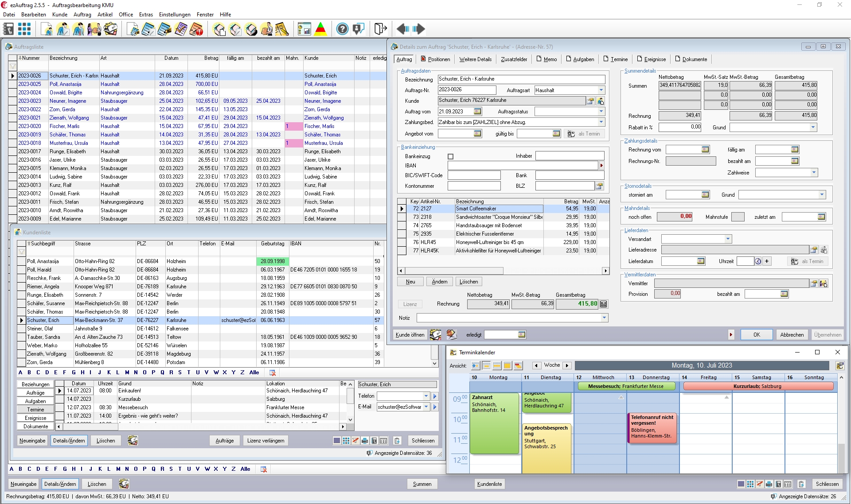Image resolution: width=851 pixels, height=504 pixels.
Task: Switch to the Positionen tab
Action: [435, 59]
